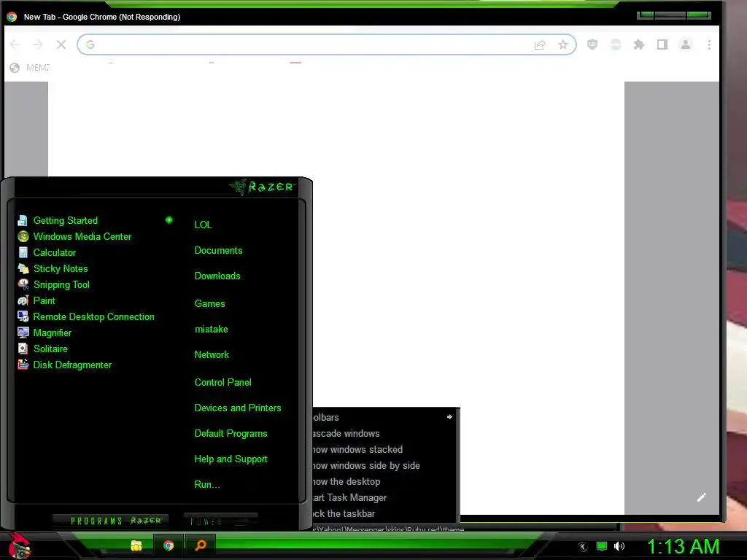Viewport: 747px width, 560px height.
Task: Click the share icon in the address bar
Action: 540,44
